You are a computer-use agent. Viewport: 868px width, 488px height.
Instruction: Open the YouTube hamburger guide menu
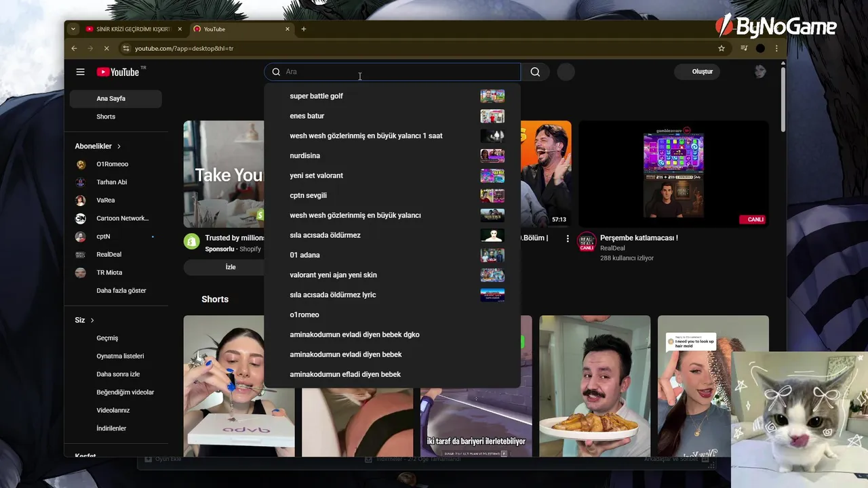[80, 72]
